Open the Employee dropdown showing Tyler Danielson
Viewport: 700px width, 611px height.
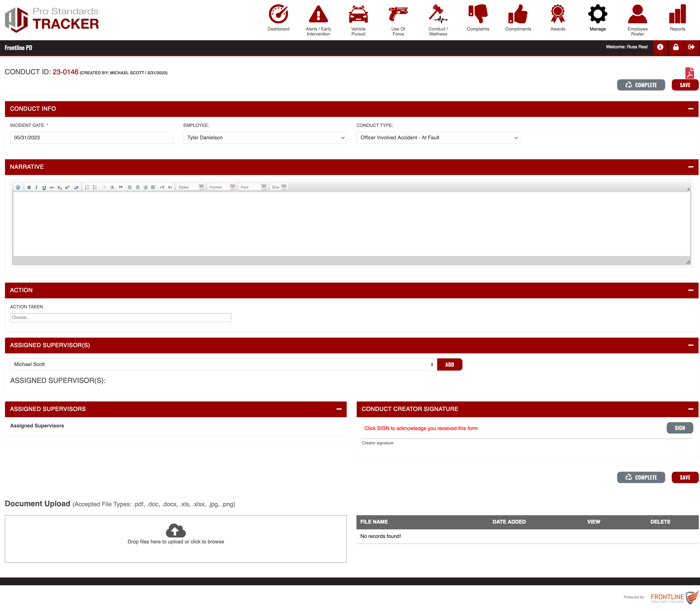pos(265,138)
